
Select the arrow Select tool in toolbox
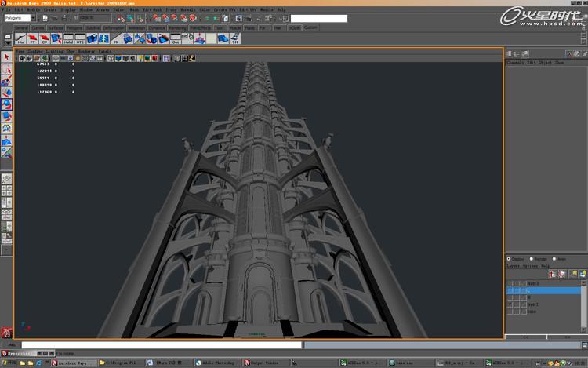click(6, 57)
